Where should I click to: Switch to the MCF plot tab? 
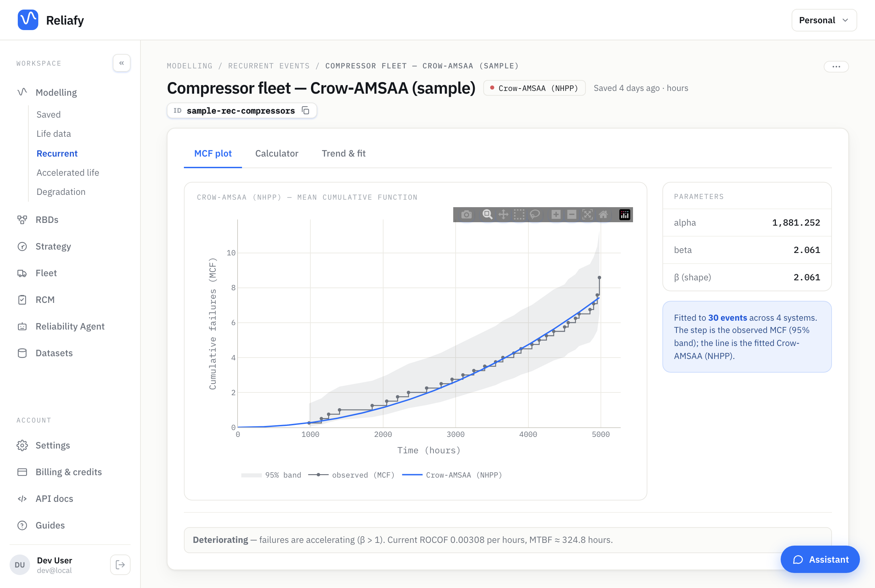[x=213, y=153]
